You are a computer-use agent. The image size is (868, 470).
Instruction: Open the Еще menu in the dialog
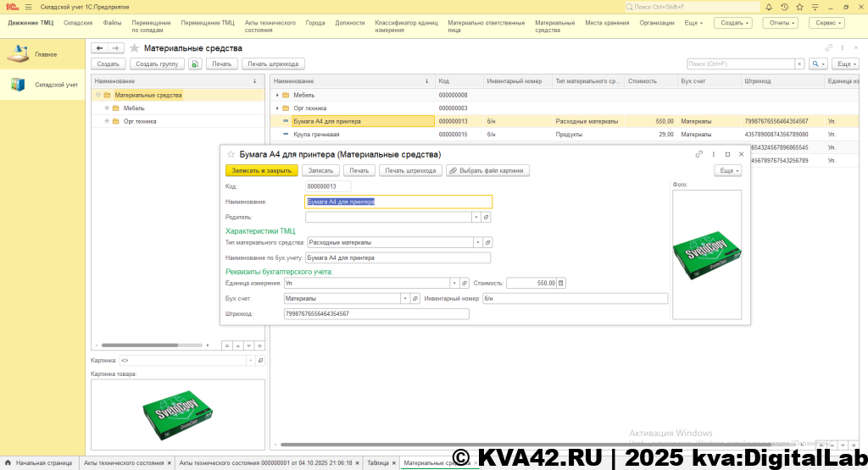[x=728, y=170]
